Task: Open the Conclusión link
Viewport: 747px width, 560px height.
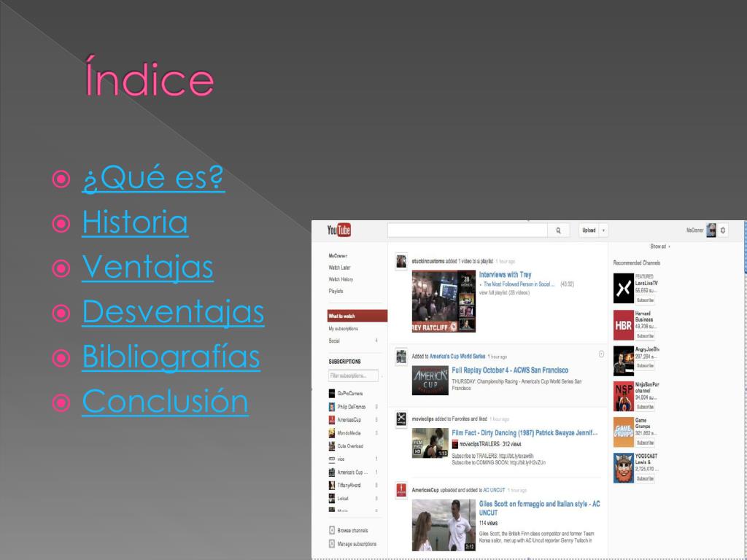Action: tap(165, 402)
